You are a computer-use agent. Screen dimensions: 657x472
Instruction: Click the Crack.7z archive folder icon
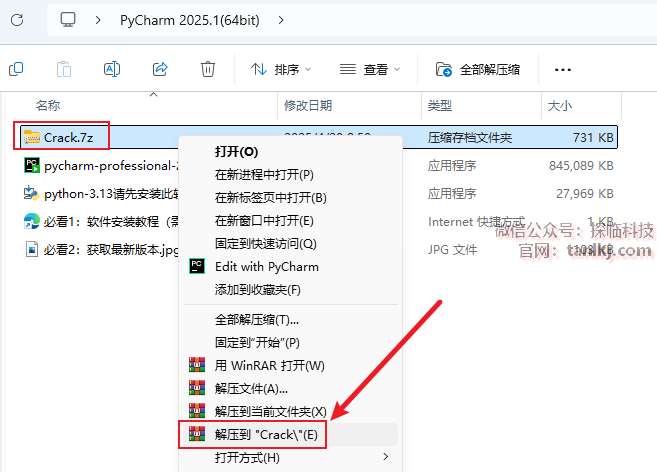(x=32, y=137)
